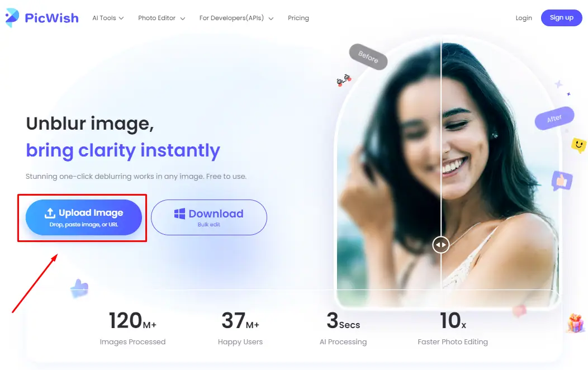Image resolution: width=588 pixels, height=370 pixels.
Task: Open the AI Tools menu
Action: [x=104, y=18]
